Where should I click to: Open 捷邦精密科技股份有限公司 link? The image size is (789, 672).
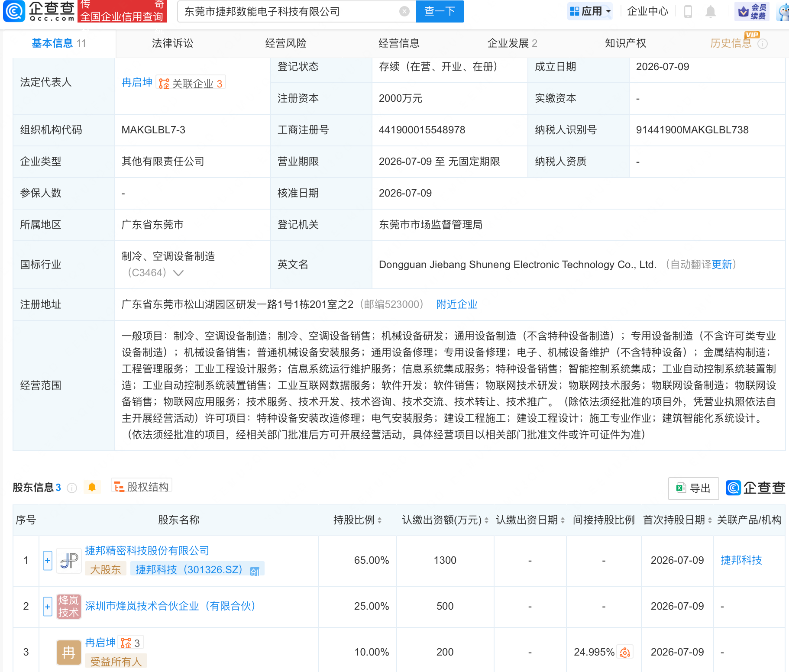[x=147, y=551]
